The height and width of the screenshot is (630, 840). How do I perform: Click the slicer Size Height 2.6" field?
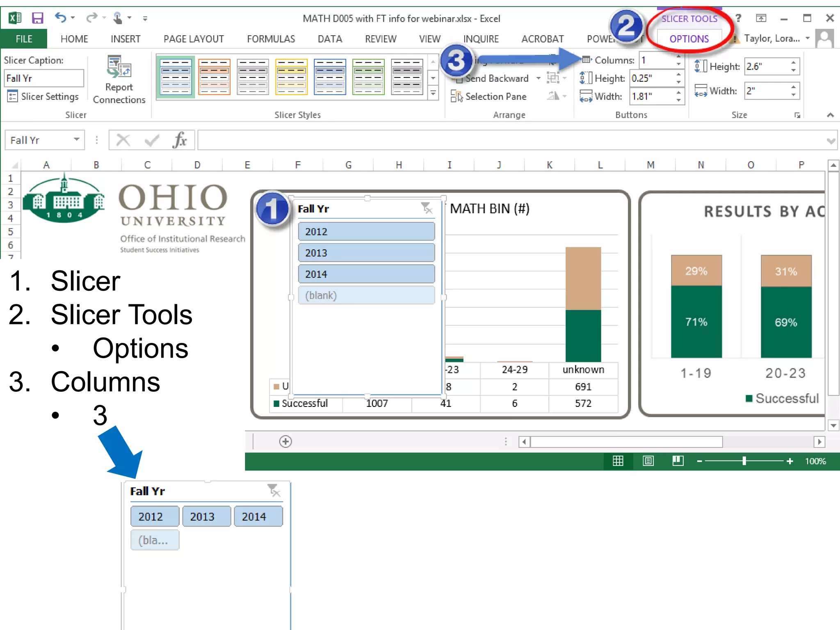pyautogui.click(x=767, y=66)
